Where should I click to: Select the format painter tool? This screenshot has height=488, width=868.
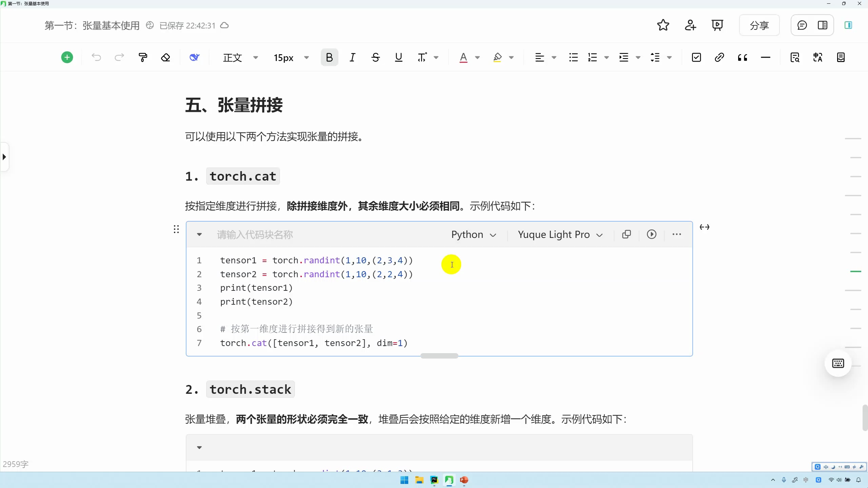(142, 57)
